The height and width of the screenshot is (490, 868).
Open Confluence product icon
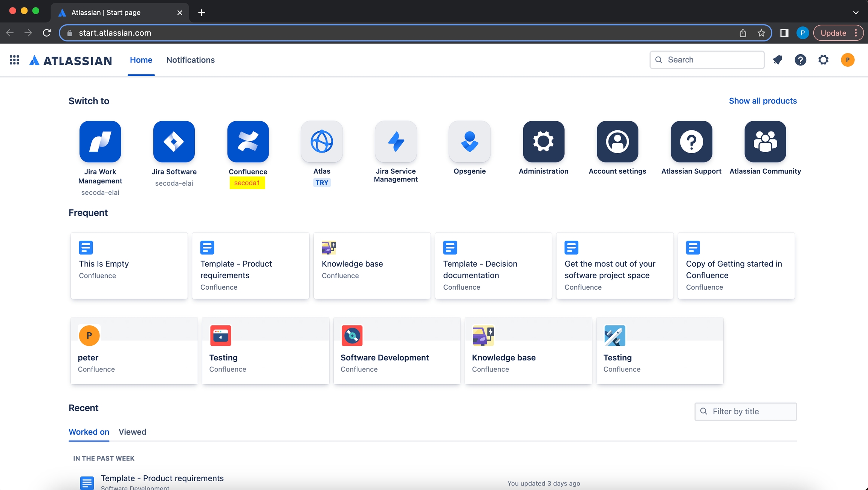[x=248, y=142]
